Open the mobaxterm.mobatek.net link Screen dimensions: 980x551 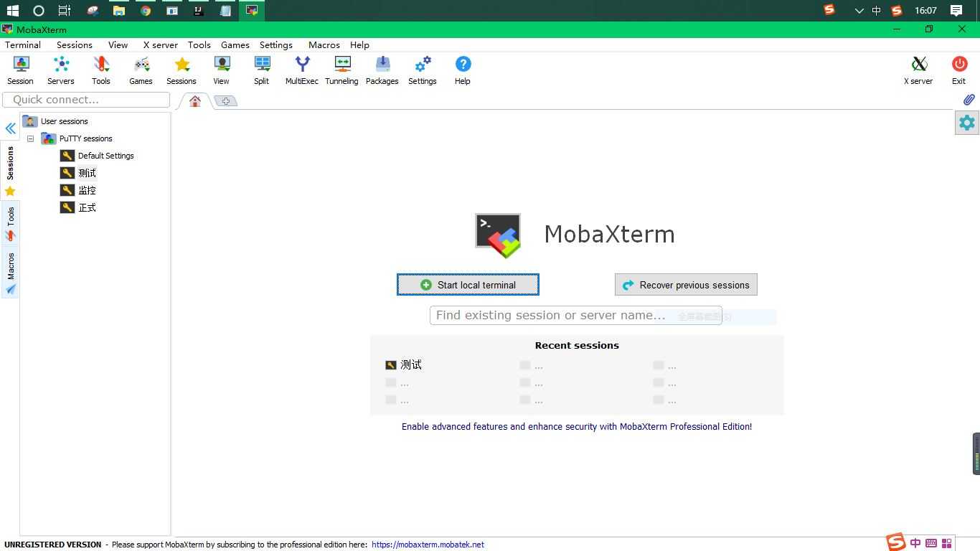tap(428, 545)
